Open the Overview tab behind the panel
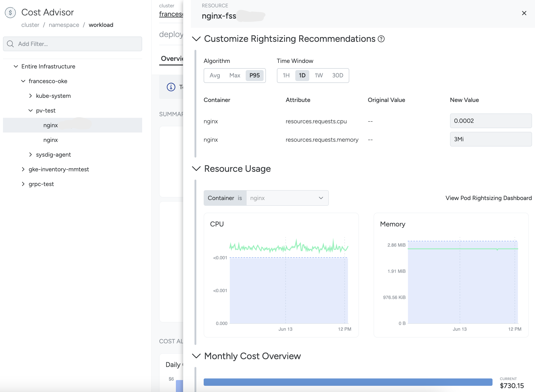 pyautogui.click(x=172, y=59)
